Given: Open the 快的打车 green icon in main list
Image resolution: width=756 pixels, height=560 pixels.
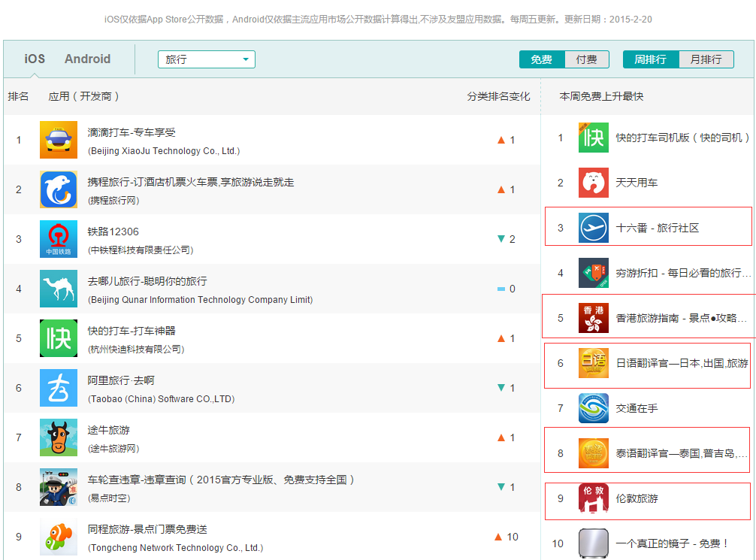Looking at the screenshot, I should [x=59, y=338].
